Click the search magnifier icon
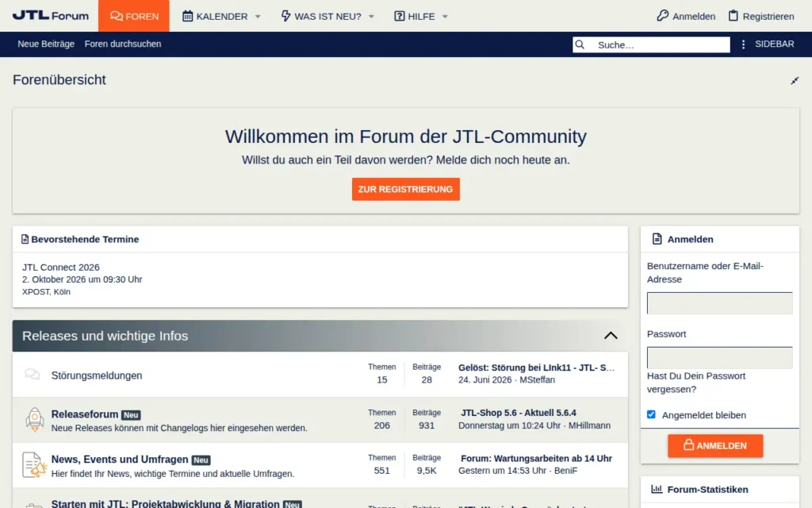812x508 pixels. [580, 44]
